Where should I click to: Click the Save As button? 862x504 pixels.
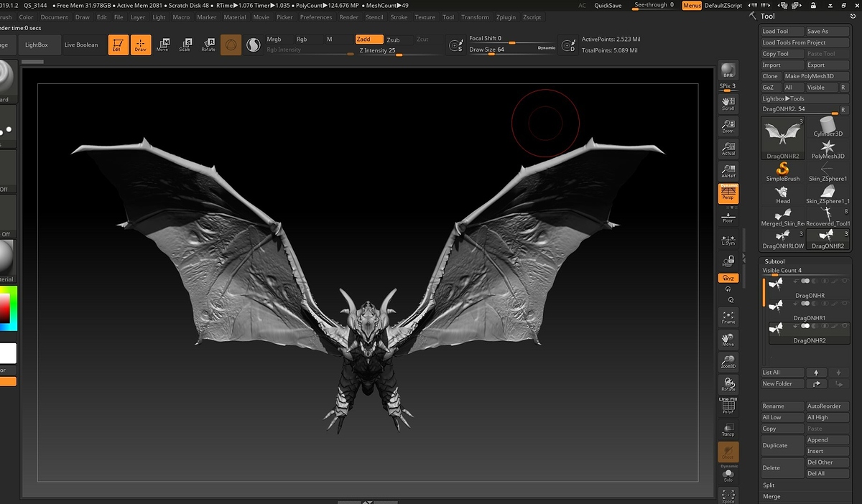pos(827,31)
